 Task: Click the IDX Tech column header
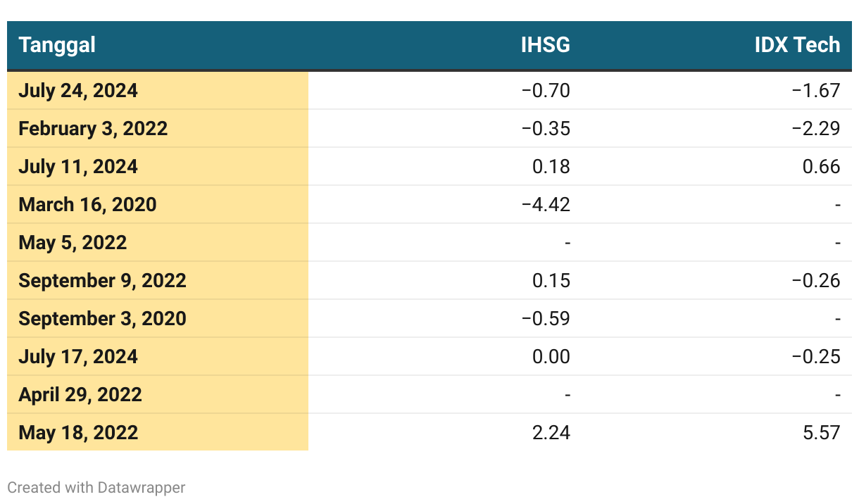[x=797, y=45]
